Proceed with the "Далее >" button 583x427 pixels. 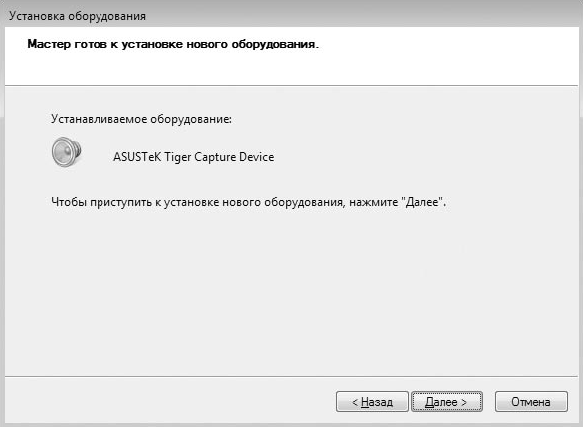[x=447, y=402]
